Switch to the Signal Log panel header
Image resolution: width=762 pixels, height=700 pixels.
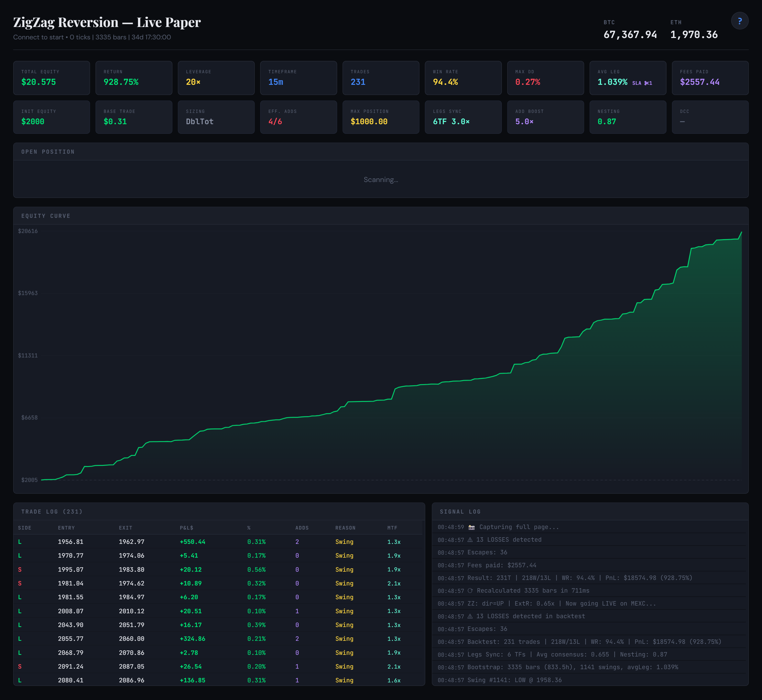pos(460,511)
